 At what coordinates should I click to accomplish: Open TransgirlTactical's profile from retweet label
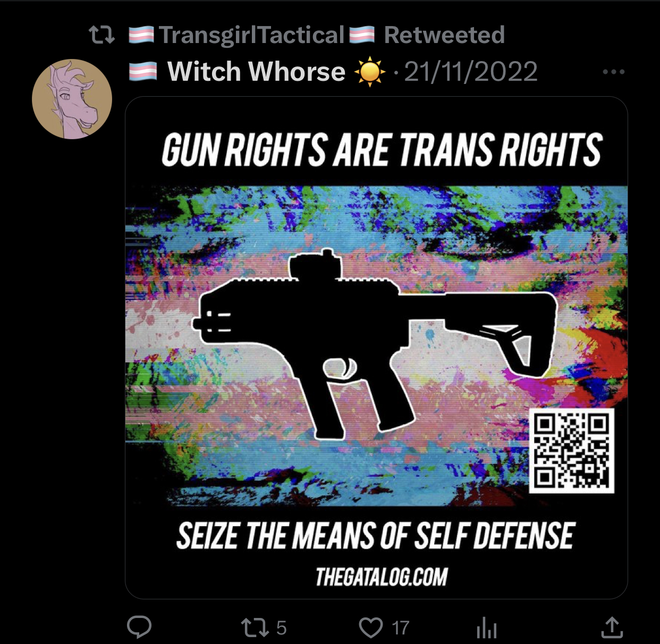tap(252, 35)
